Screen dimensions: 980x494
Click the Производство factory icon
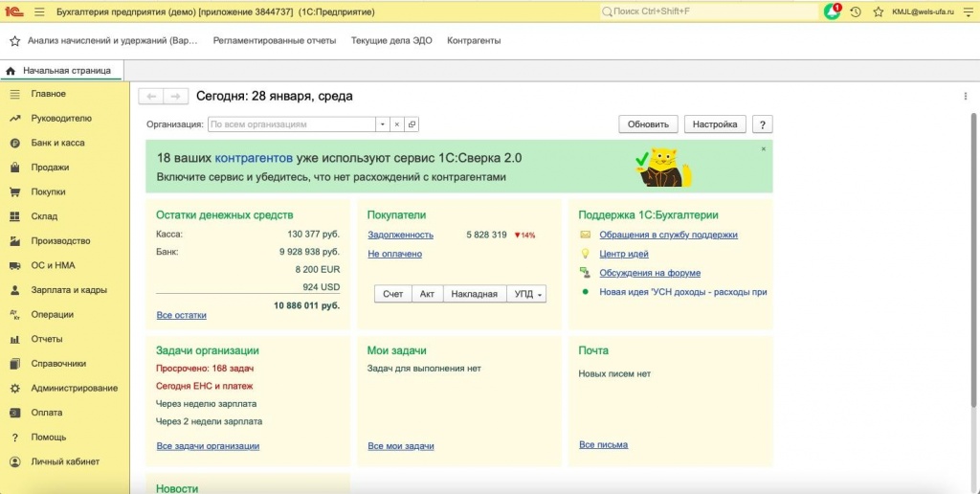click(x=15, y=240)
